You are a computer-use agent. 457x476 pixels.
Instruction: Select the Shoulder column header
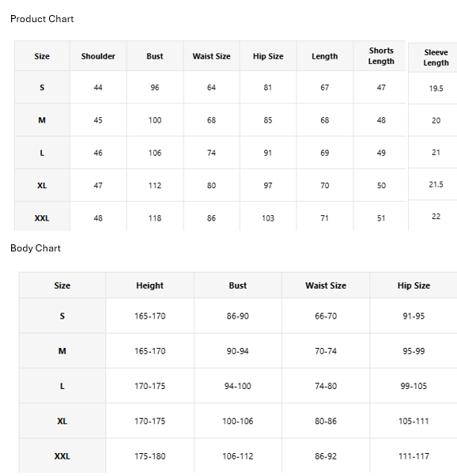(x=98, y=56)
